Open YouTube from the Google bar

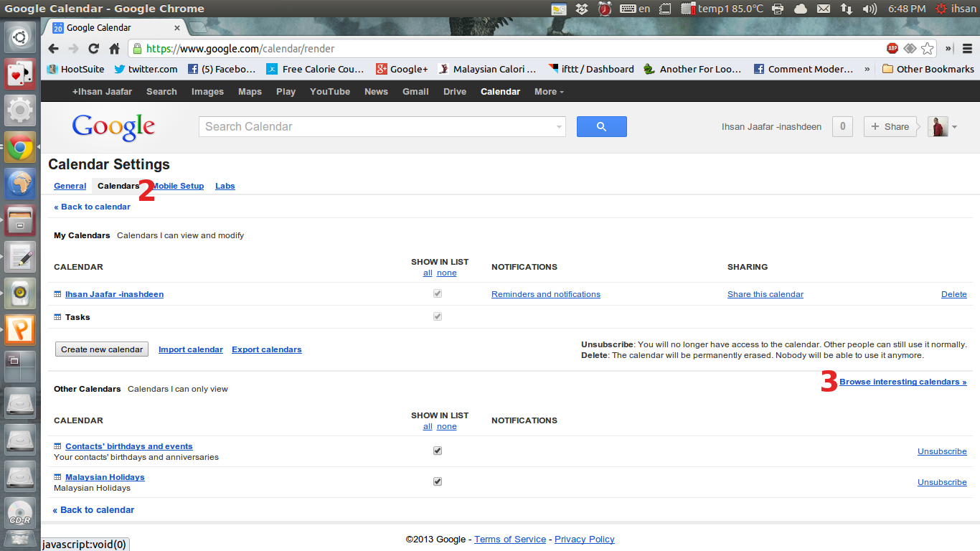[x=330, y=91]
